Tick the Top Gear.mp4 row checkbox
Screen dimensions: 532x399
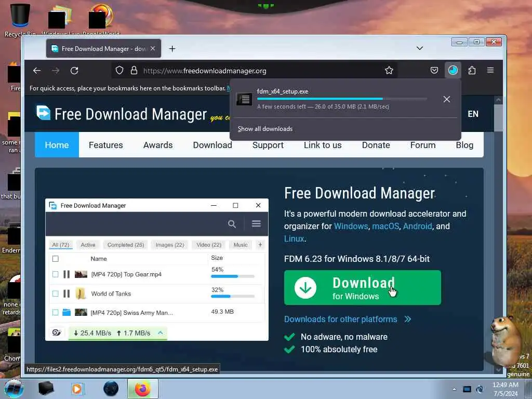(x=56, y=274)
